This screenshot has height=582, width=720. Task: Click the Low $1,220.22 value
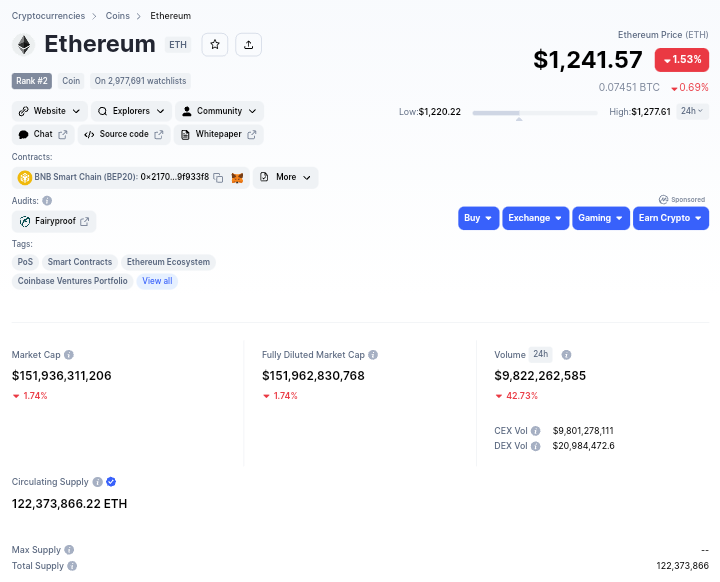click(439, 112)
